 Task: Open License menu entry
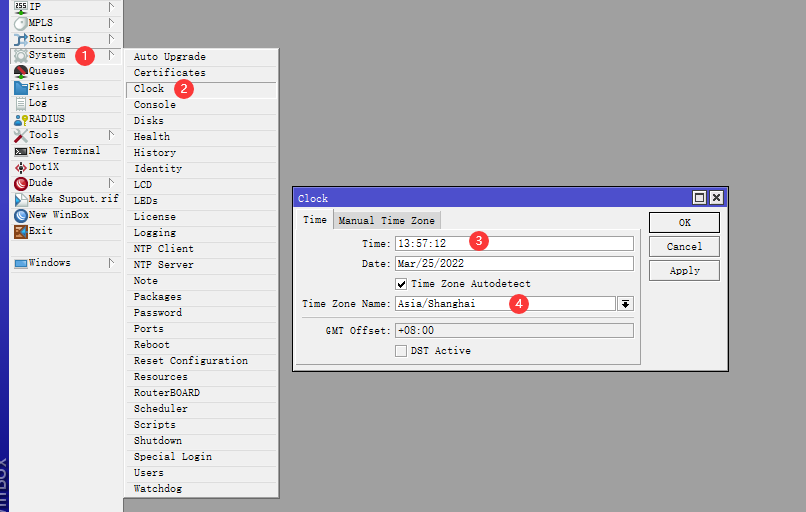tap(201, 217)
